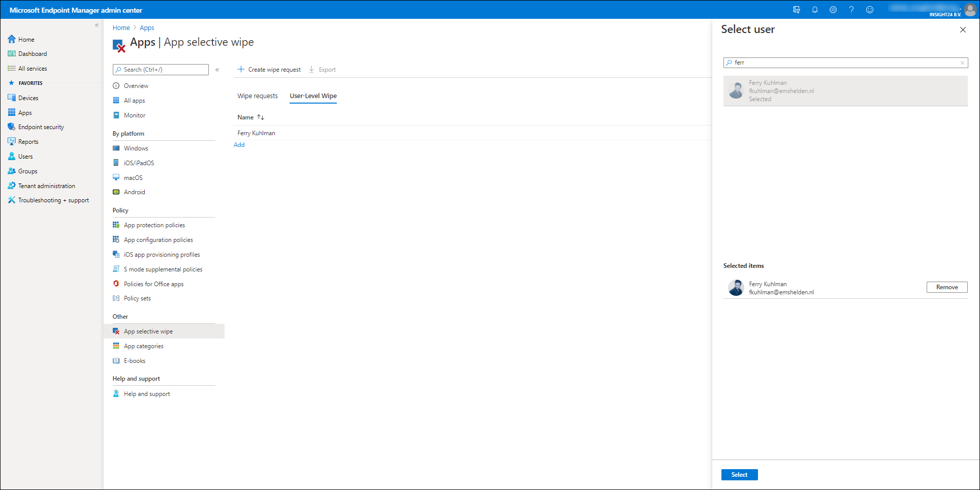
Task: Open portal settings gear
Action: click(833, 10)
